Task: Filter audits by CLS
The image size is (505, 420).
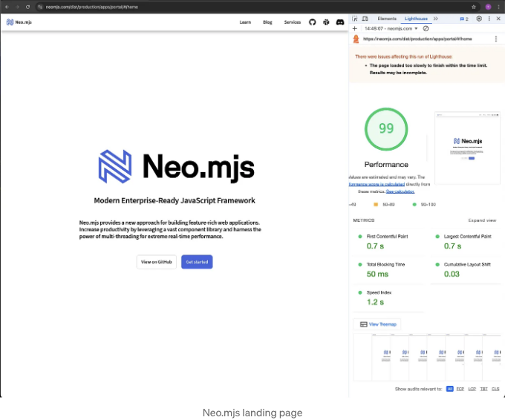Action: (495, 389)
